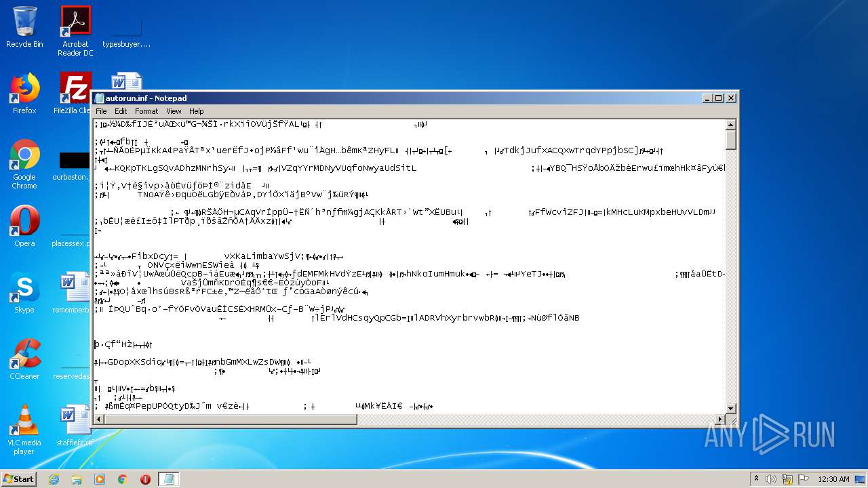Open the network tray icon
The height and width of the screenshot is (488, 868).
[787, 479]
